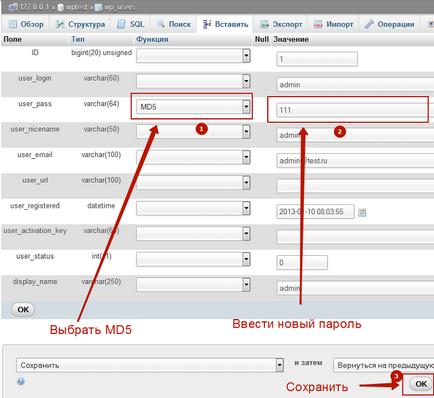This screenshot has height=398, width=434.
Task: Open the Вернуться на предыдущую dropdown
Action: (383, 365)
